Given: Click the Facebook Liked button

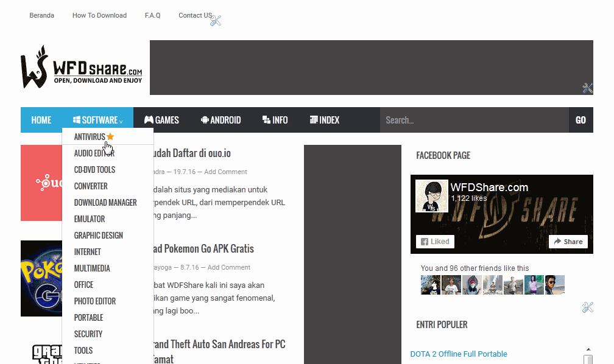Looking at the screenshot, I should pyautogui.click(x=435, y=242).
